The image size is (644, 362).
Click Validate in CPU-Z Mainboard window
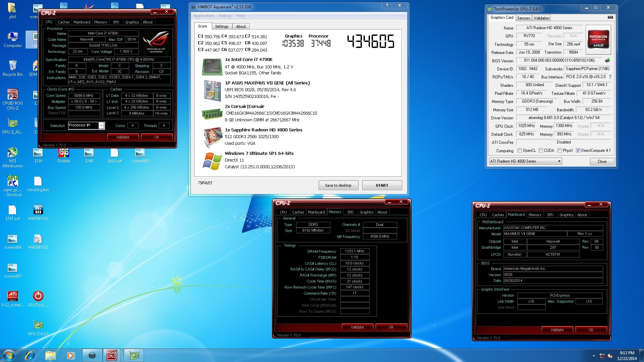pyautogui.click(x=557, y=330)
